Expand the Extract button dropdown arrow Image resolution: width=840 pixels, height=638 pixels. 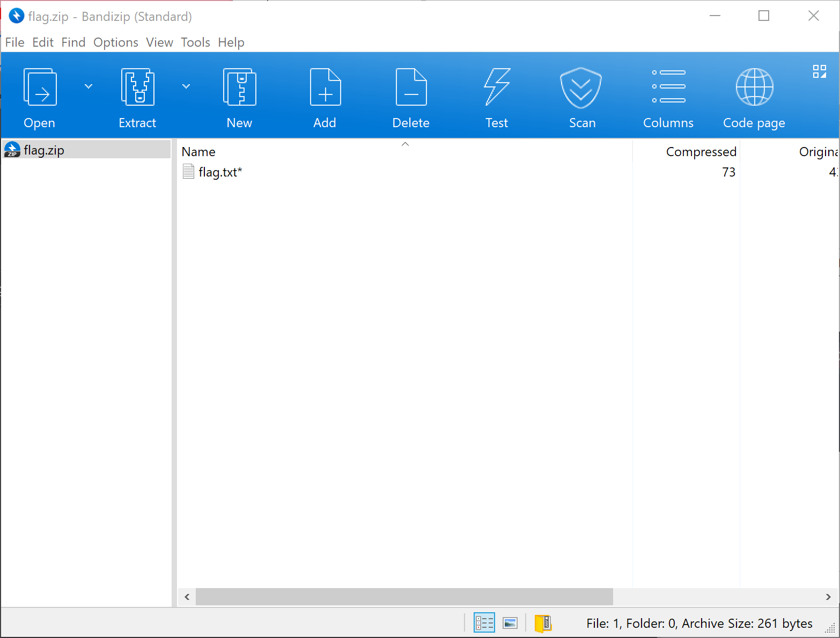[x=186, y=86]
